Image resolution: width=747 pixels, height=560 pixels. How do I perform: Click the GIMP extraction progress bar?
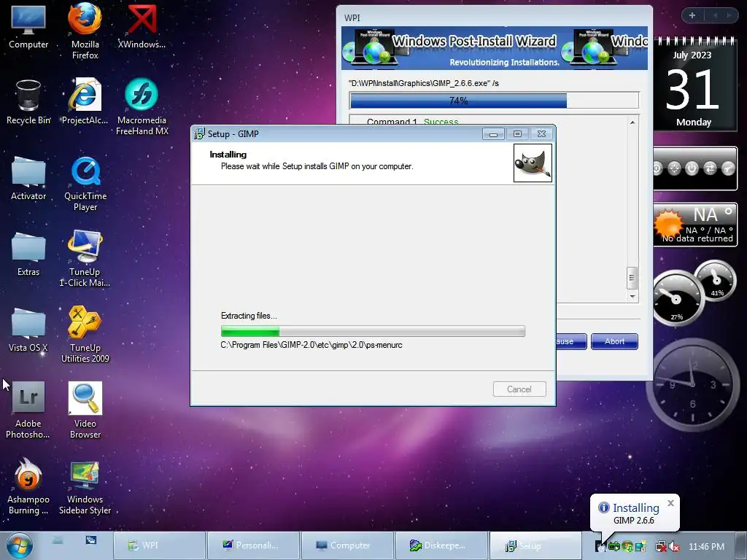(x=373, y=331)
